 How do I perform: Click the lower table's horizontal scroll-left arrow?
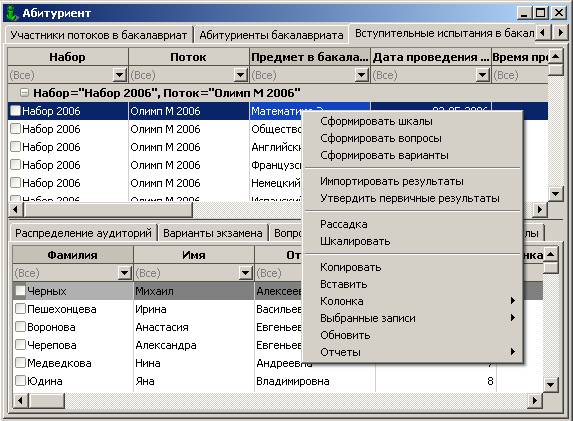(20, 401)
